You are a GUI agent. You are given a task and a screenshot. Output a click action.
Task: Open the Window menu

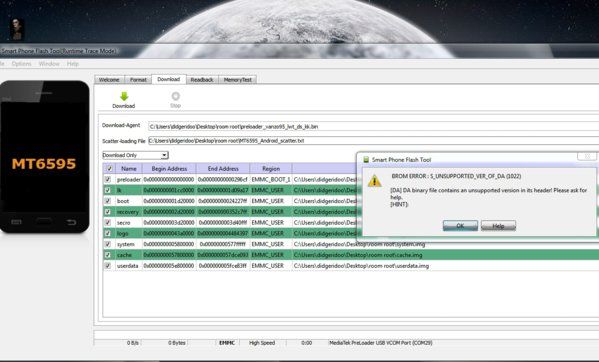[x=49, y=64]
